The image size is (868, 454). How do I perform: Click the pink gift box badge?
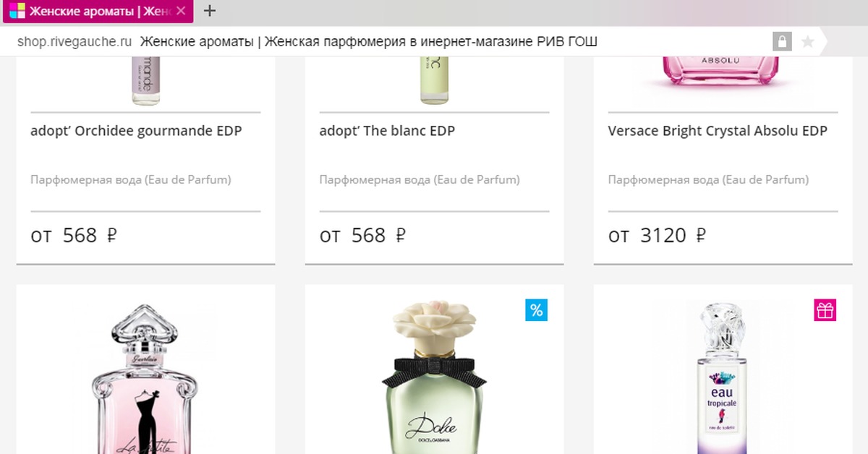(x=825, y=310)
